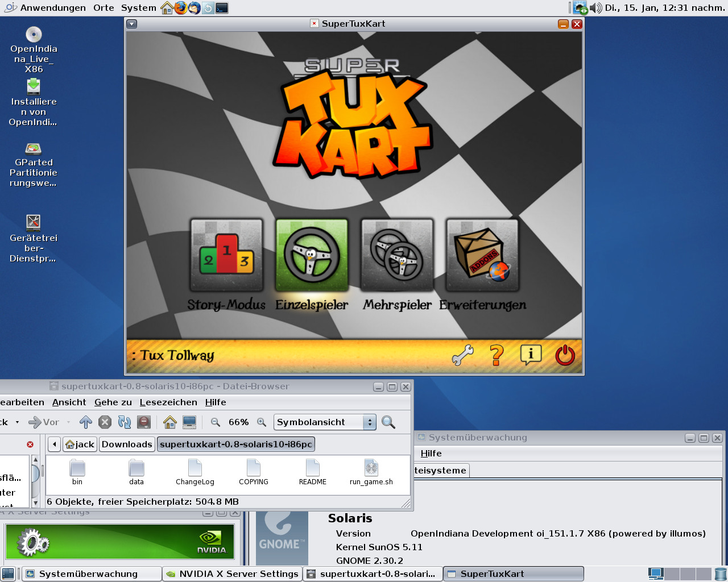Launch Firefox from the top panel
This screenshot has width=728, height=582.
(x=181, y=8)
